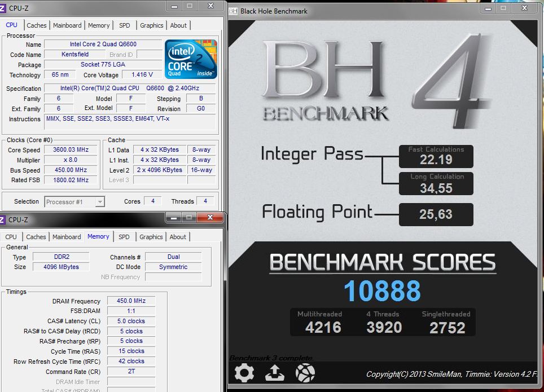
Task: Select the Core Voltage value 1.416 V
Action: click(142, 74)
